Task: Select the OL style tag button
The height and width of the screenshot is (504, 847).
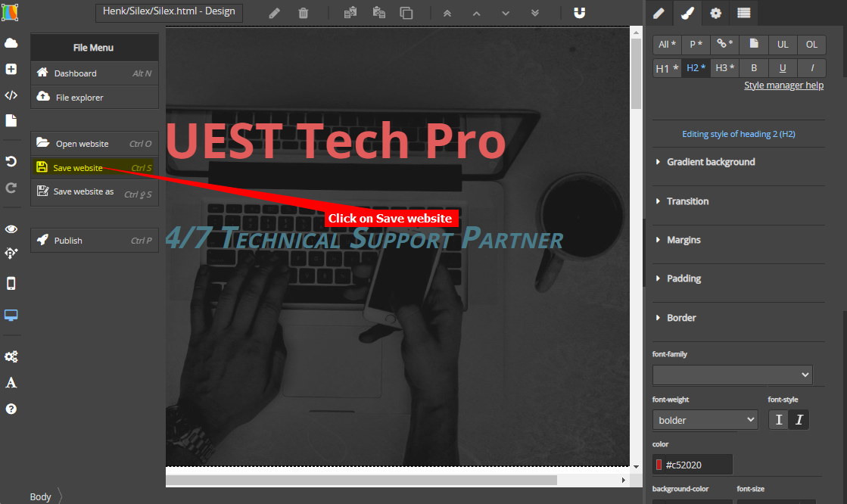Action: [x=811, y=45]
